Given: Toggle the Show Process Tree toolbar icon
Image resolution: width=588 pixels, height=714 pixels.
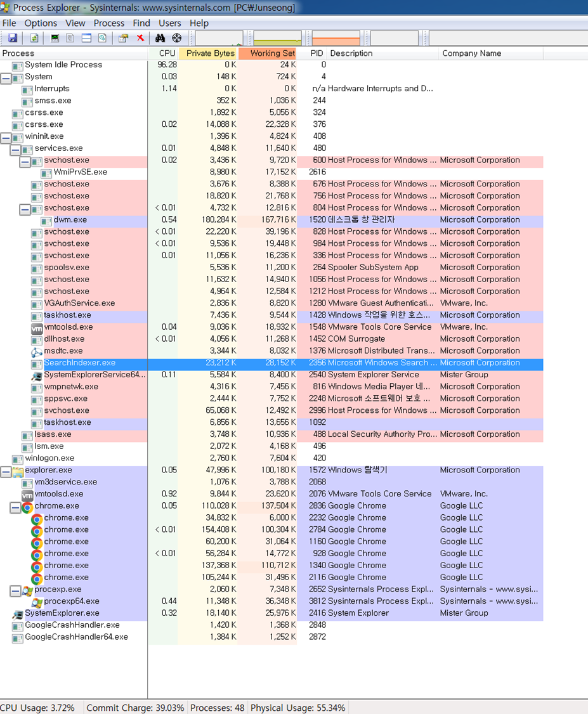Looking at the screenshot, I should (70, 38).
